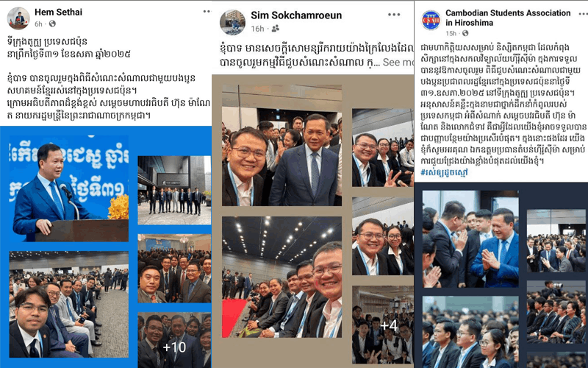Open Cambodian Students Association in Hiroshima page
Image resolution: width=588 pixels, height=368 pixels.
[508, 18]
